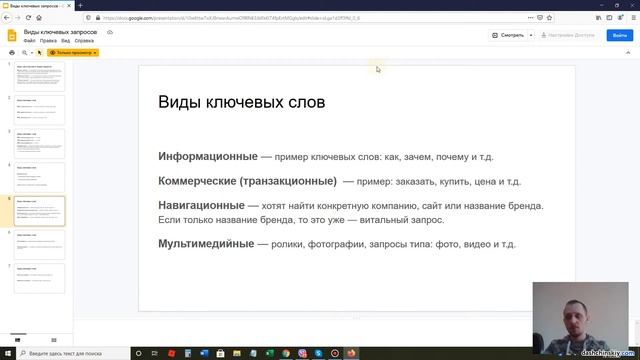This screenshot has width=640, height=360.
Task: Open Task View on taskbar
Action: tap(155, 353)
